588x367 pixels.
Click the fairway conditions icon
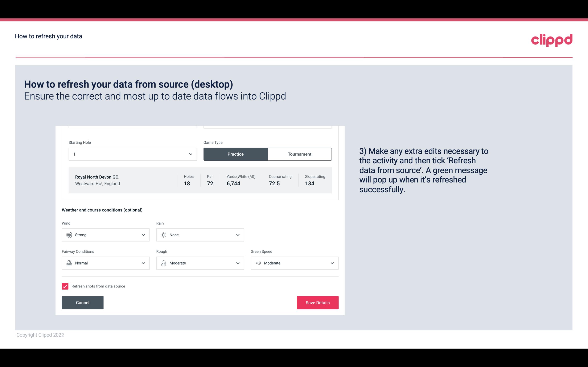69,263
